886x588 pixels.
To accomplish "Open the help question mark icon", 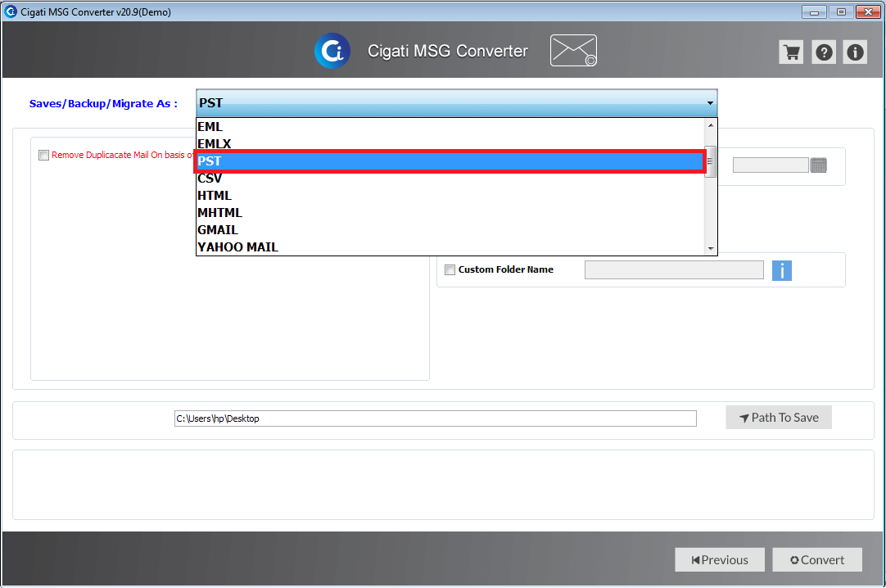I will (824, 52).
